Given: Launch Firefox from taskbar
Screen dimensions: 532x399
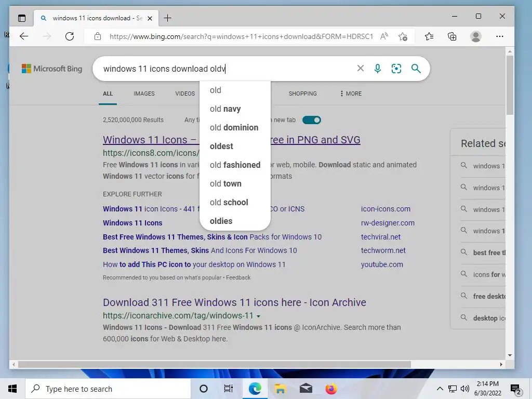Looking at the screenshot, I should point(331,389).
